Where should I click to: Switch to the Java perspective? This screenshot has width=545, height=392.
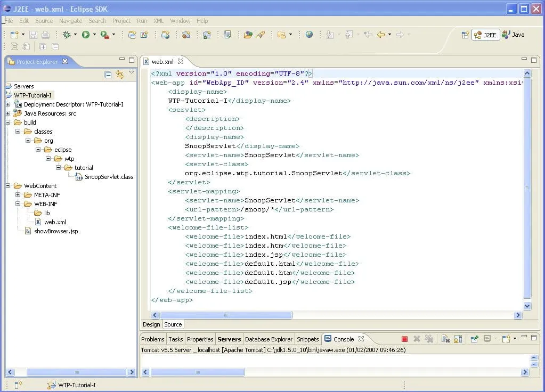(x=513, y=35)
